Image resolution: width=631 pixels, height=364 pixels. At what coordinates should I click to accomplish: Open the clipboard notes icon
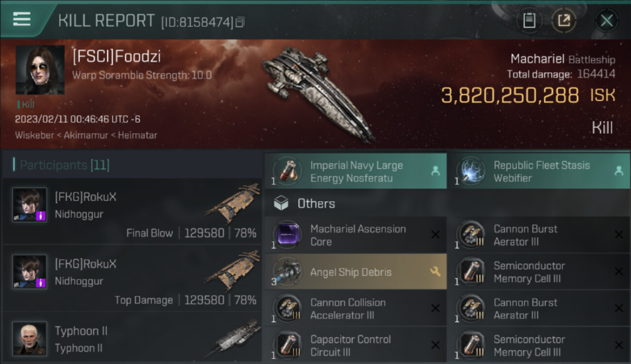click(x=529, y=20)
